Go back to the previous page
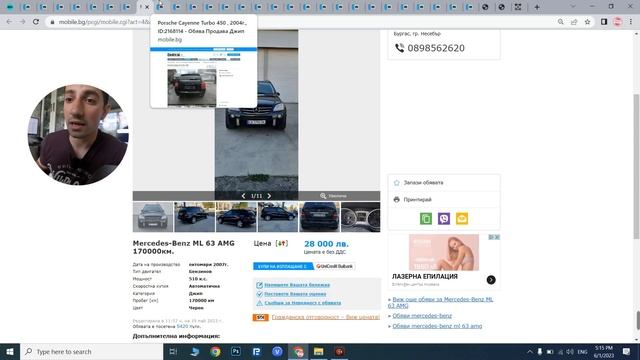Image resolution: width=640 pixels, height=360 pixels. [x=9, y=22]
